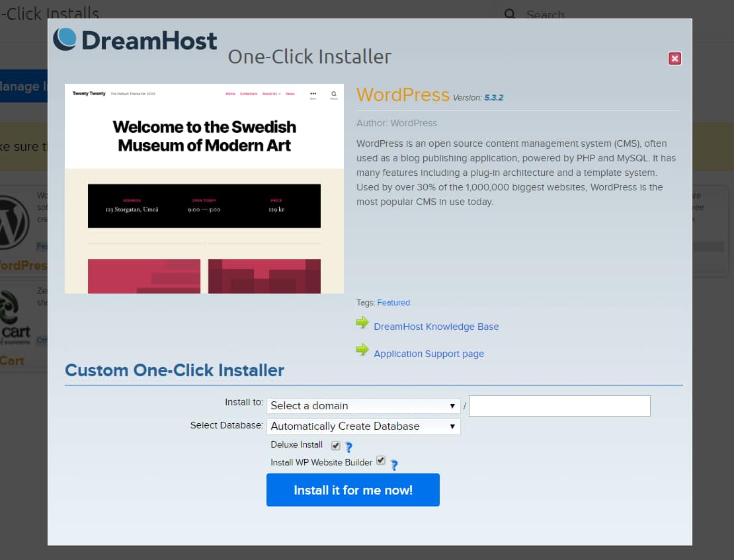
Task: Toggle Install WP Website Builder checkbox
Action: click(381, 461)
